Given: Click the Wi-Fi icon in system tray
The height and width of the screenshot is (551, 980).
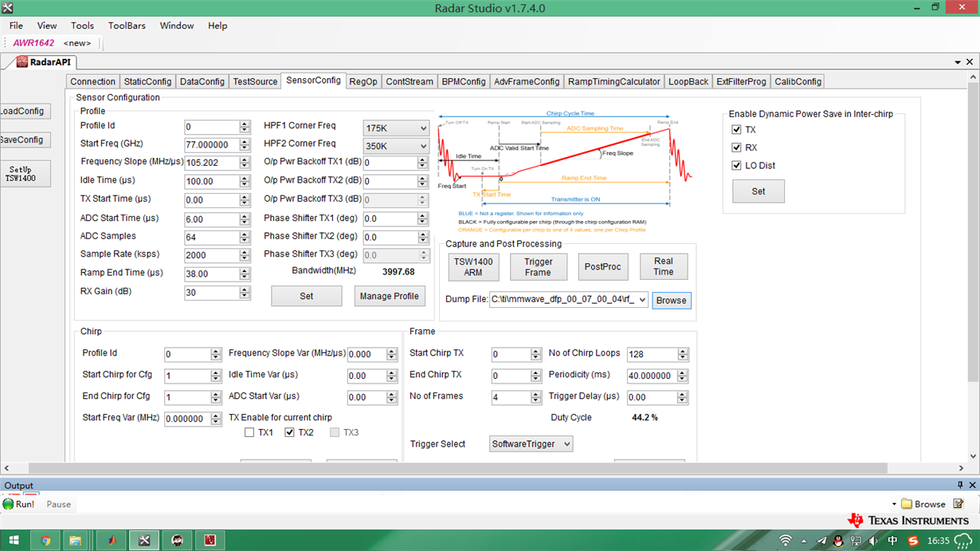Looking at the screenshot, I should (x=785, y=541).
